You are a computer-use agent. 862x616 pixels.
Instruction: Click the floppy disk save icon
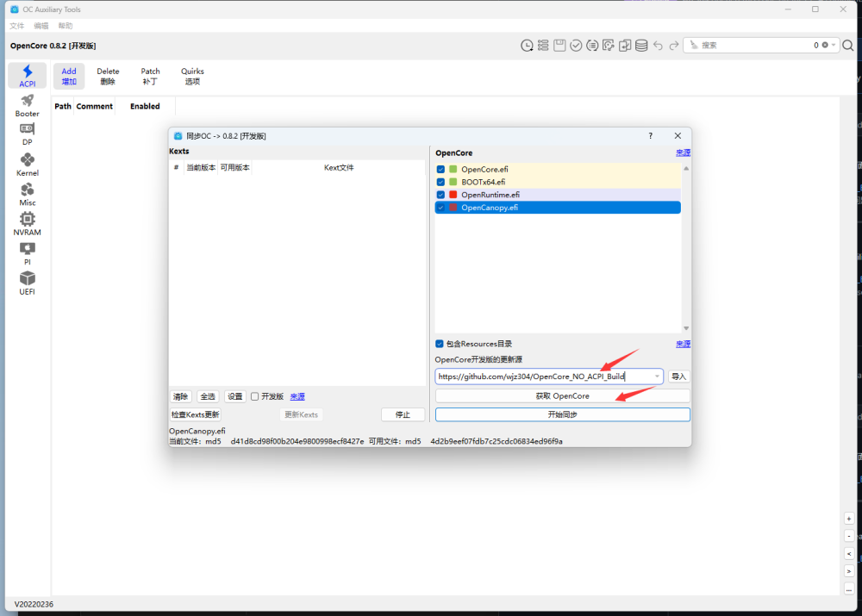pyautogui.click(x=559, y=46)
